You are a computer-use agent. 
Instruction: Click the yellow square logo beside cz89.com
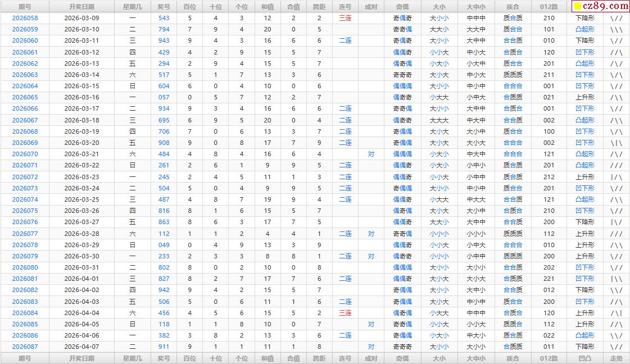(577, 7)
